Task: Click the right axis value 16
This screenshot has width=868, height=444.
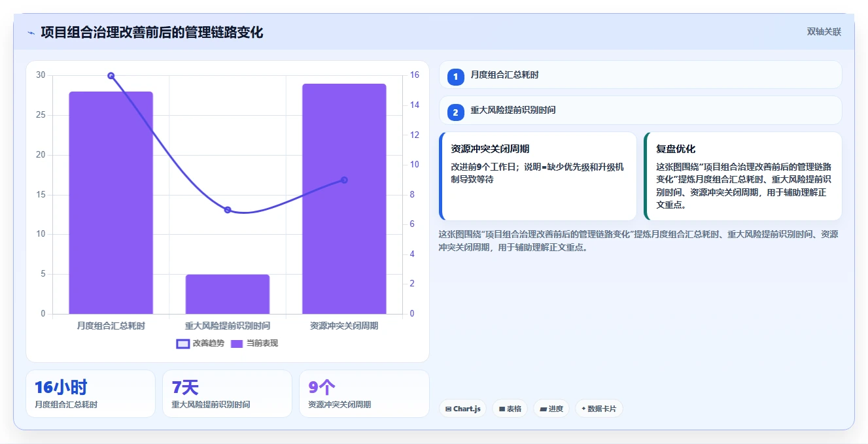Action: pos(414,75)
